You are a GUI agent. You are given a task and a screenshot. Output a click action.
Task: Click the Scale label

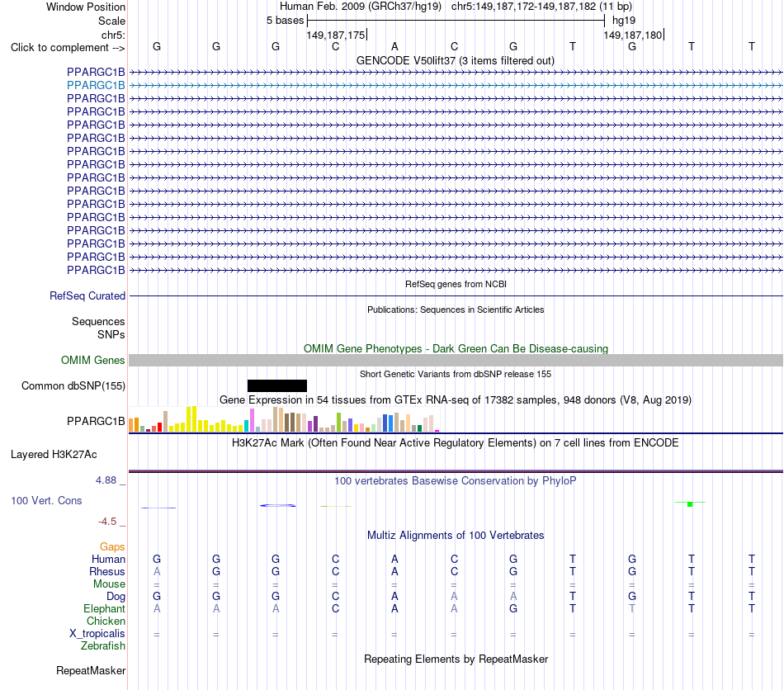pos(111,21)
